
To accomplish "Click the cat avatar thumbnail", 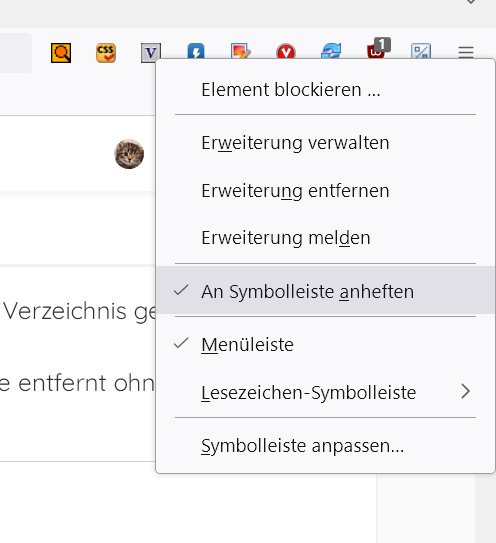I will click(129, 154).
